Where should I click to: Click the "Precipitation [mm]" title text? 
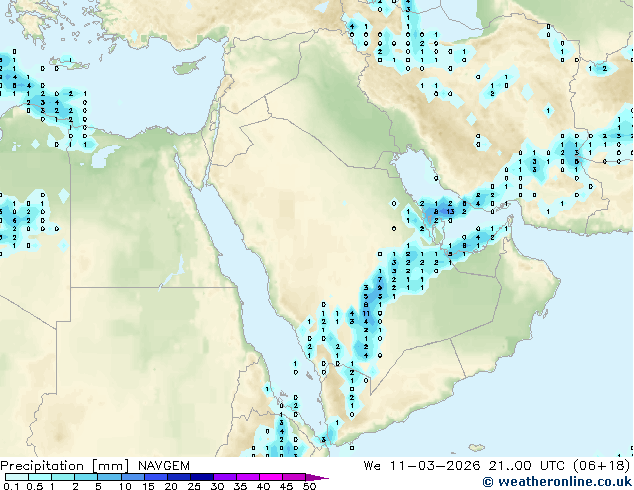(65, 466)
